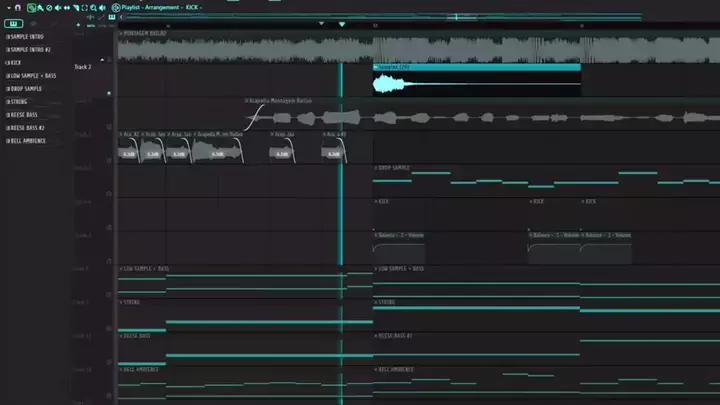Screen dimensions: 720x405
Task: Select the SAMPLE INTRO pattern
Action: coord(25,37)
